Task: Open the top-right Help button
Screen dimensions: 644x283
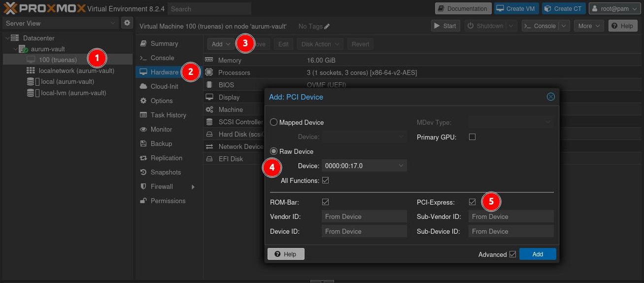Action: (x=623, y=26)
